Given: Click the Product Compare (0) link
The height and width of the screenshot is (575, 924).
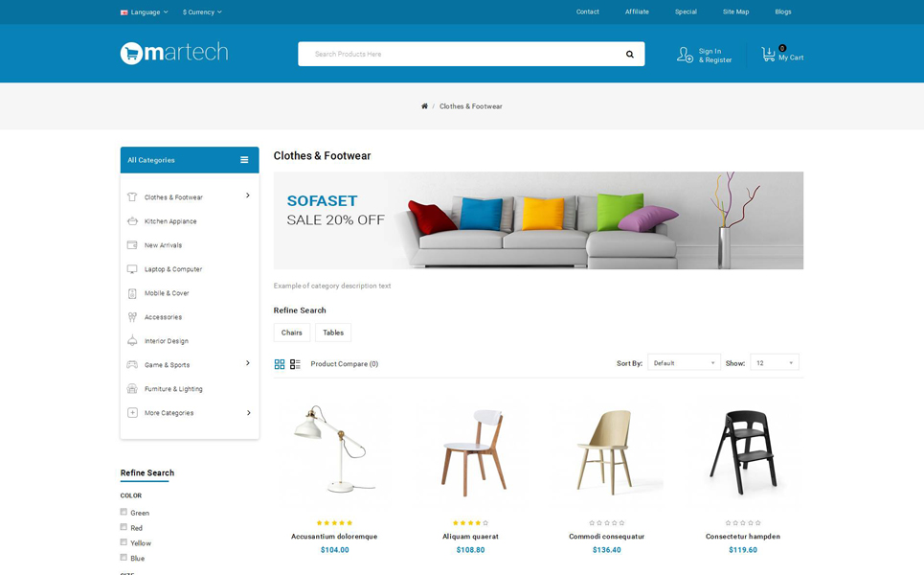Looking at the screenshot, I should tap(344, 364).
